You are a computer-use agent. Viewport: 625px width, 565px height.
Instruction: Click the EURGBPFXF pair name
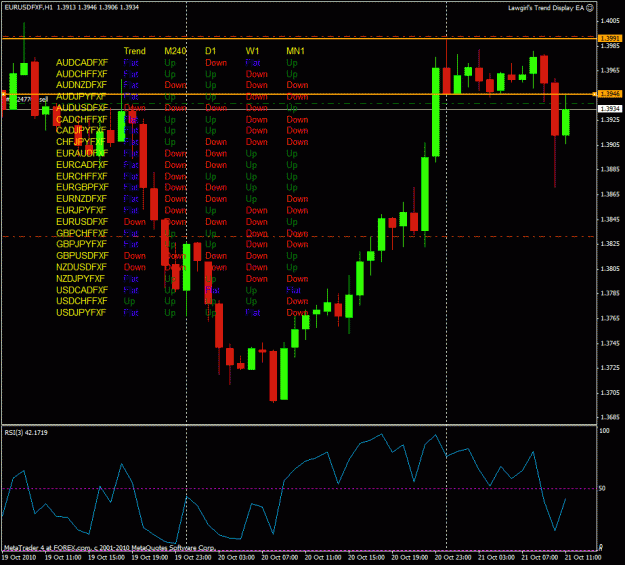(83, 187)
